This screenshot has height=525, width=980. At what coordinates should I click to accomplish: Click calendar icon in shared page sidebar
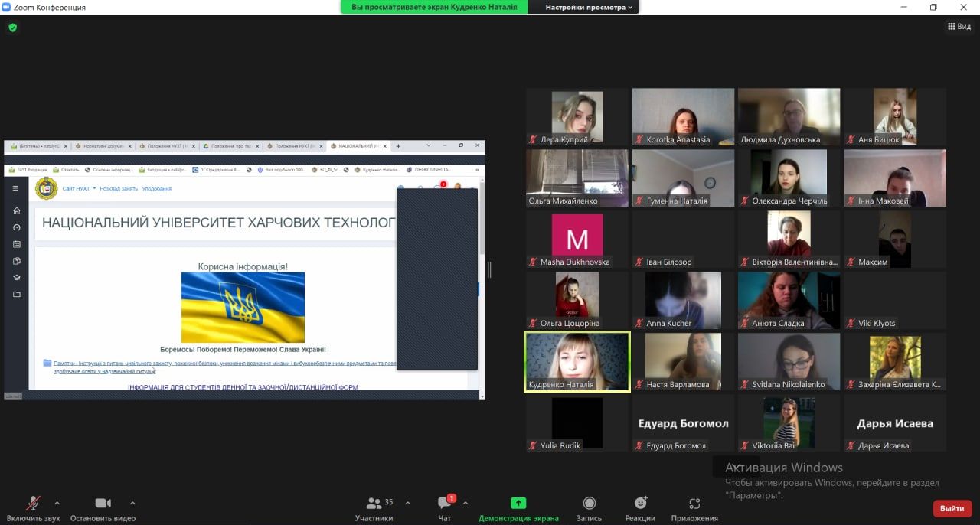tap(17, 244)
